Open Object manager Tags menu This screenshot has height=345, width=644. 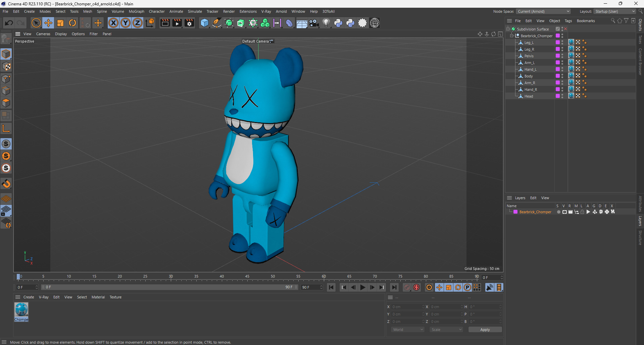click(x=568, y=21)
